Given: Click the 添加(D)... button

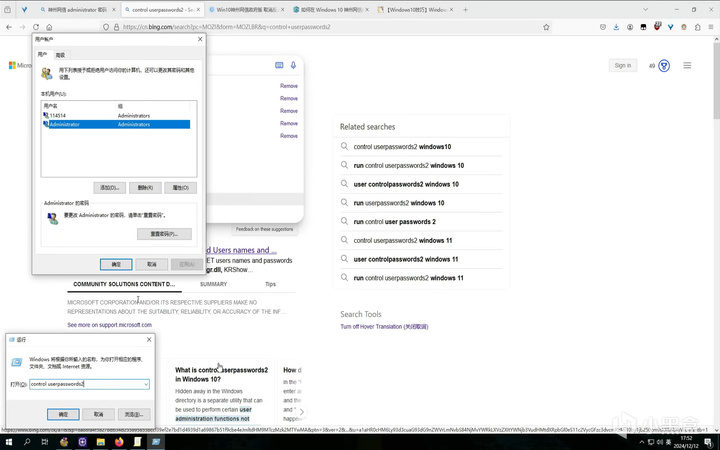Looking at the screenshot, I should pos(109,188).
